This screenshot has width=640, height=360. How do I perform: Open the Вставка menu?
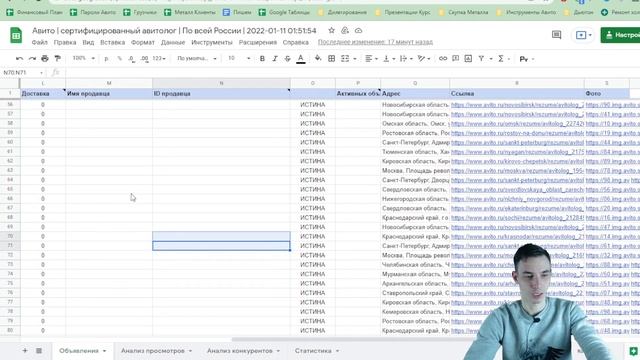[x=112, y=42]
